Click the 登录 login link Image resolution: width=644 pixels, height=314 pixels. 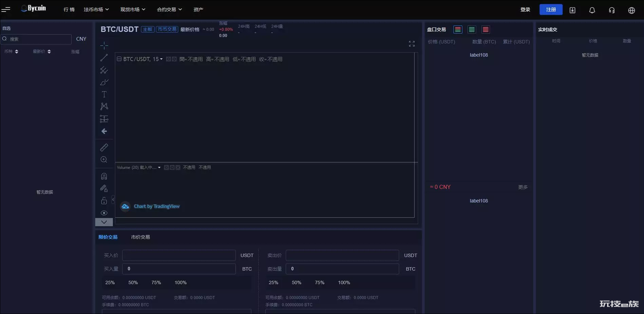click(525, 9)
